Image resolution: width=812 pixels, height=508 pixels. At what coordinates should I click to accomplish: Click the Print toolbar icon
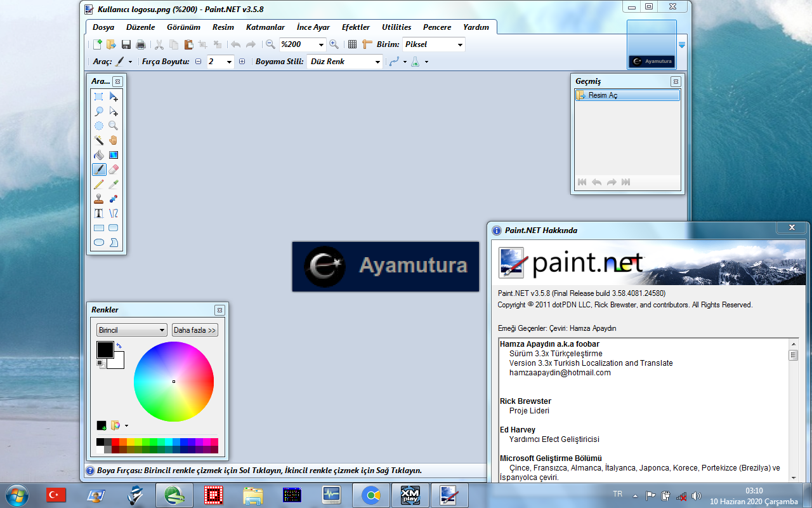141,44
